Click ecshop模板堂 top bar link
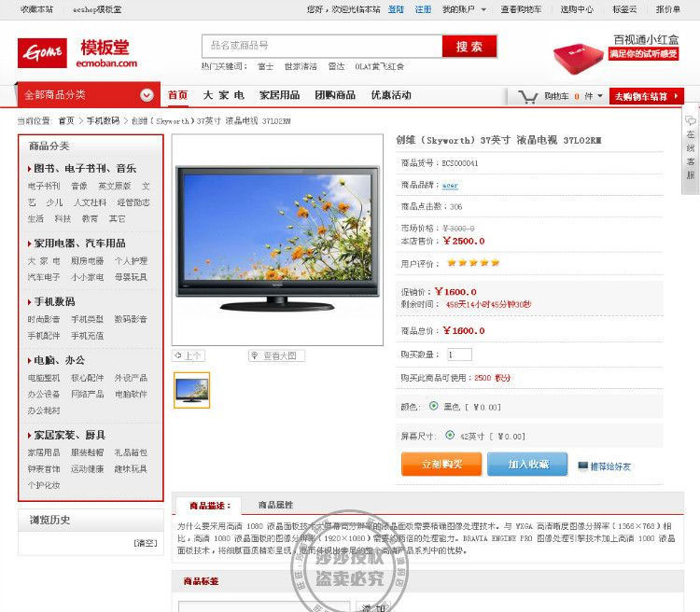This screenshot has height=612, width=700. (97, 9)
